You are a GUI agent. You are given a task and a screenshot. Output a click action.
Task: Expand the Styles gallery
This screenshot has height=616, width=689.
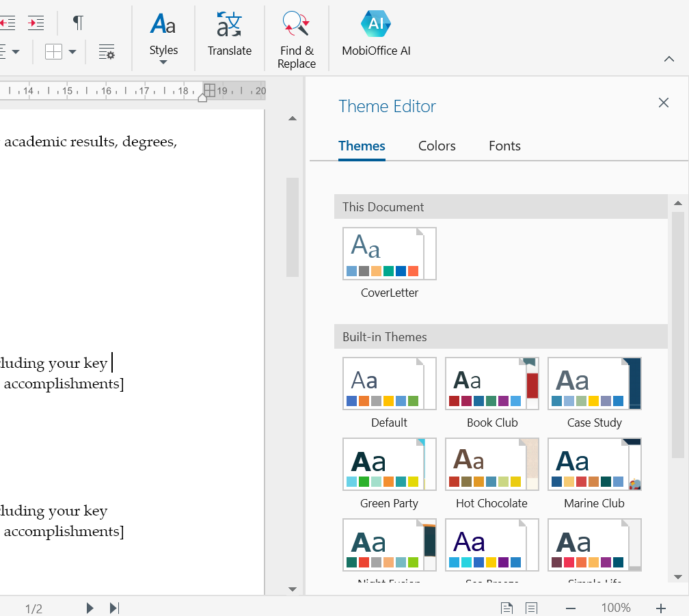[x=163, y=39]
